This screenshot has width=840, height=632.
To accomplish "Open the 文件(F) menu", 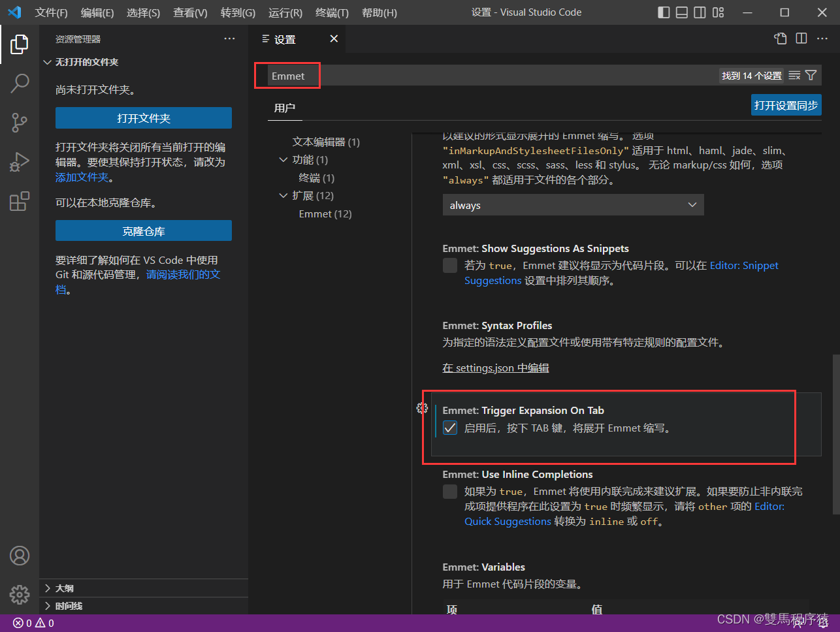I will [x=52, y=12].
